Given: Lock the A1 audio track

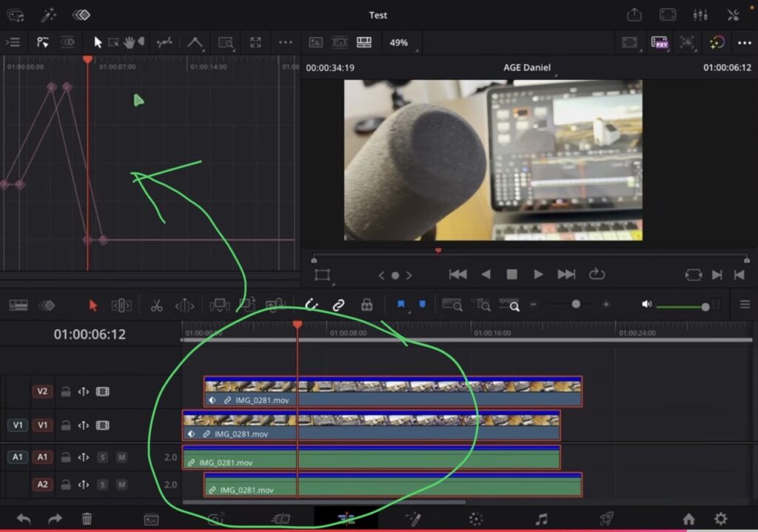Looking at the screenshot, I should coord(66,457).
